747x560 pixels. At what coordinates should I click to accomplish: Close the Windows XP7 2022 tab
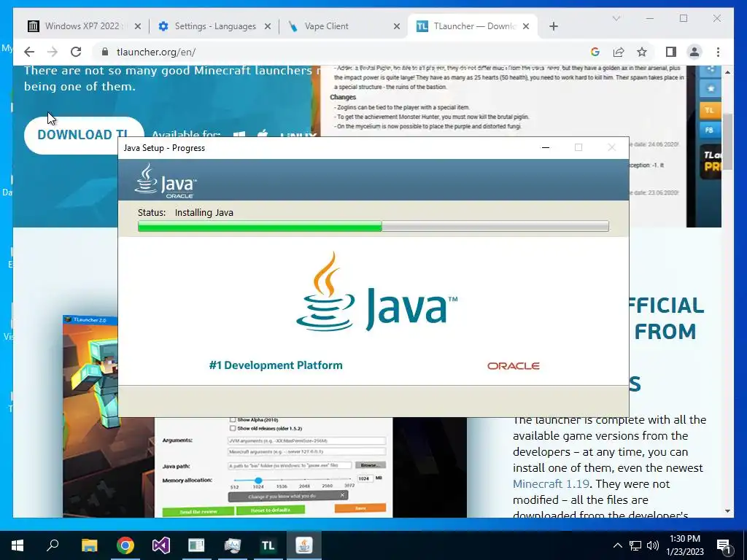tap(138, 26)
